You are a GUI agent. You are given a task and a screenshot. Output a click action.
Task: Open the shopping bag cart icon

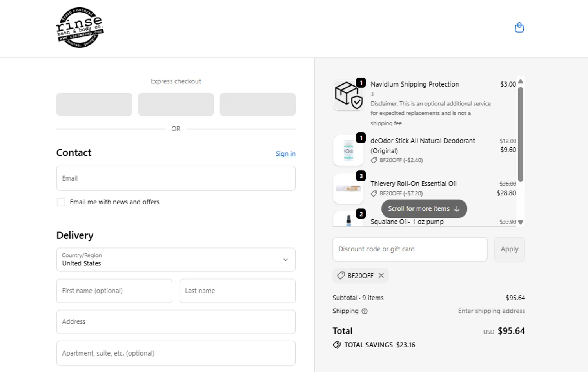[519, 27]
